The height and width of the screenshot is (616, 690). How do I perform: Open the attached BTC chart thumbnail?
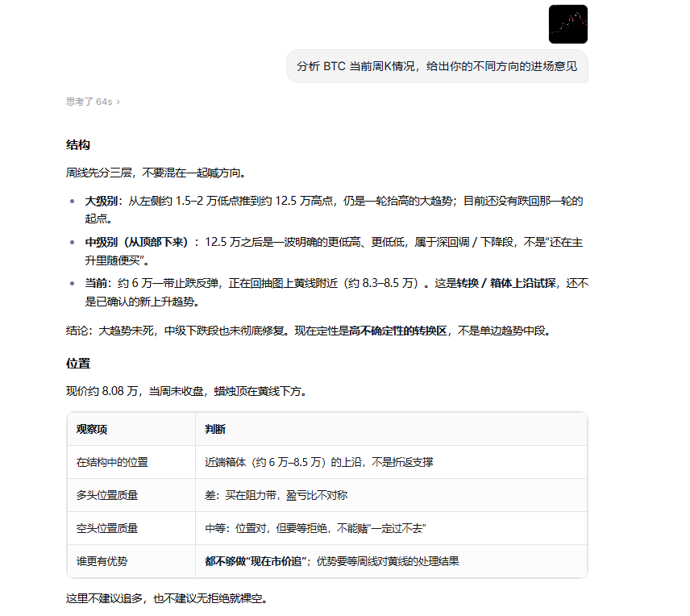[568, 24]
